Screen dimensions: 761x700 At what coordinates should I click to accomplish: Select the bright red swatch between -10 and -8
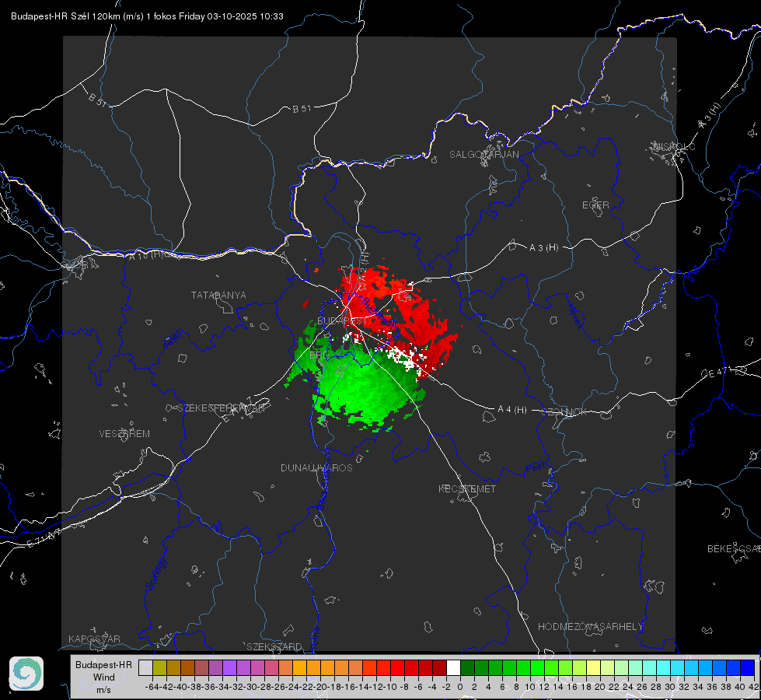pos(397,667)
